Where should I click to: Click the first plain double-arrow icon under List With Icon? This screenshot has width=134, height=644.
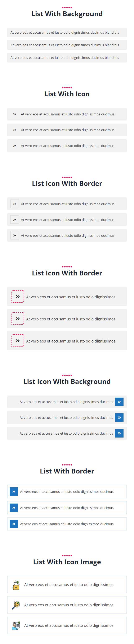tap(15, 114)
